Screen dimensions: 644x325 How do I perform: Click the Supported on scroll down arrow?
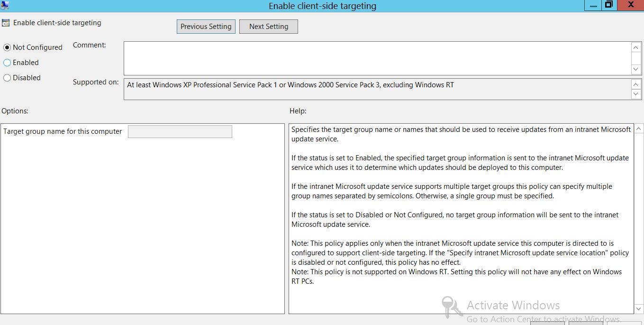point(636,94)
